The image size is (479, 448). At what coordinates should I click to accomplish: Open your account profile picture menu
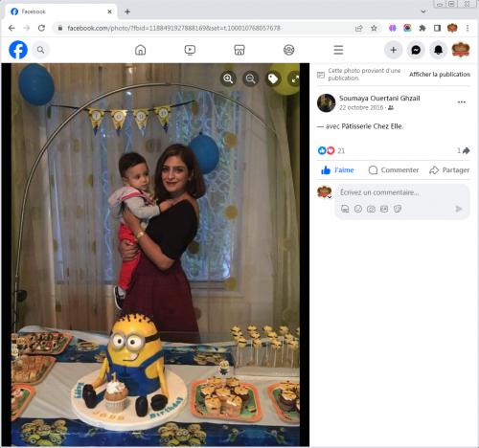pyautogui.click(x=461, y=50)
